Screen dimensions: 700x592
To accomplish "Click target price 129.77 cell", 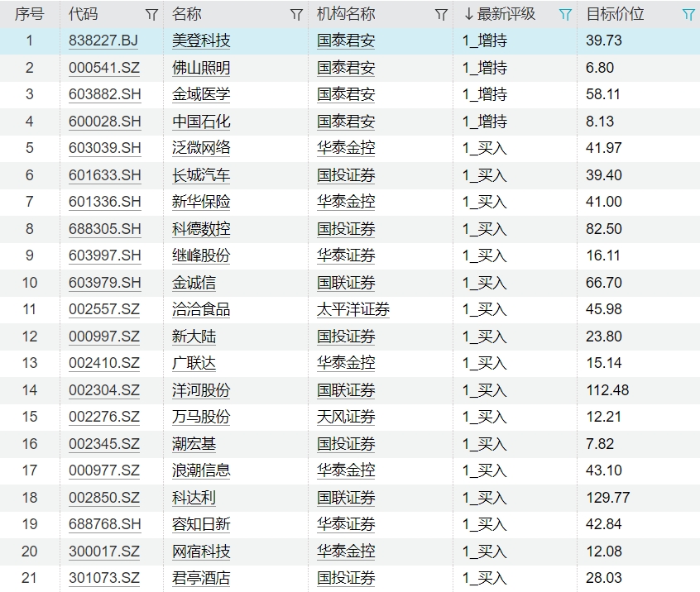I will (x=607, y=498).
